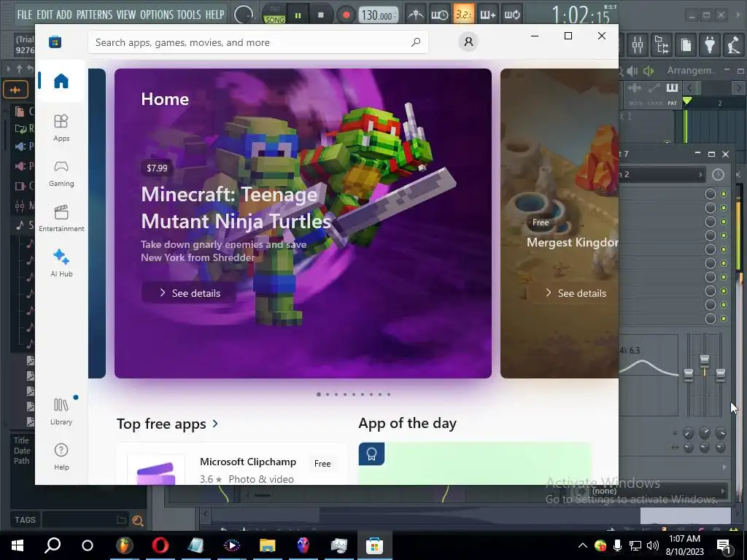Viewport: 747px width, 560px height.
Task: Open FL Studio PATTERNS menu
Action: [94, 15]
